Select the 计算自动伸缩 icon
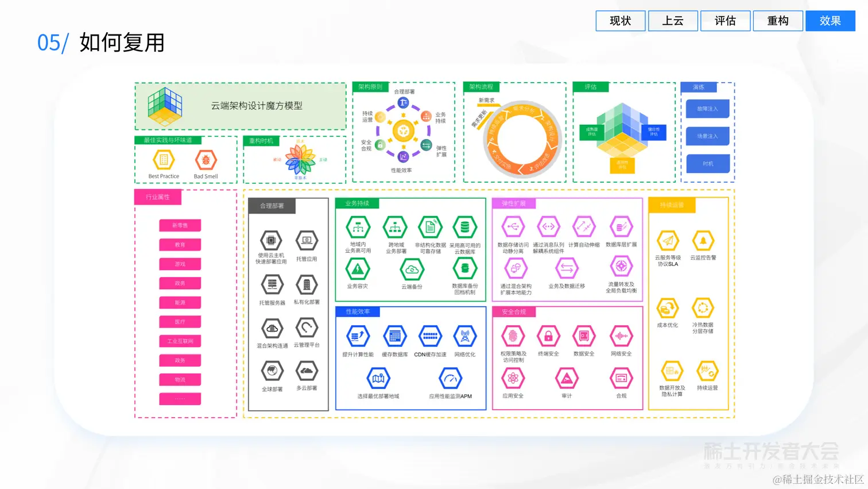868x489 pixels. [584, 227]
